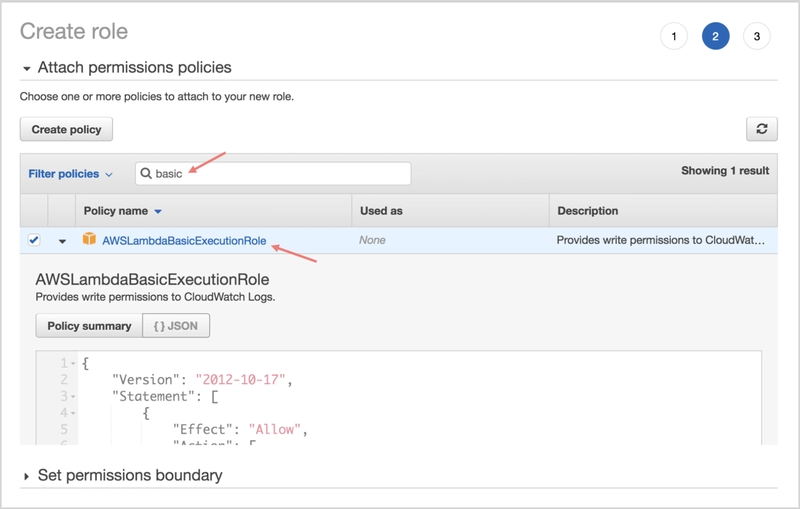
Task: Uncheck the AWSLambdaBasicExecutionRole policy checkbox
Action: (34, 240)
